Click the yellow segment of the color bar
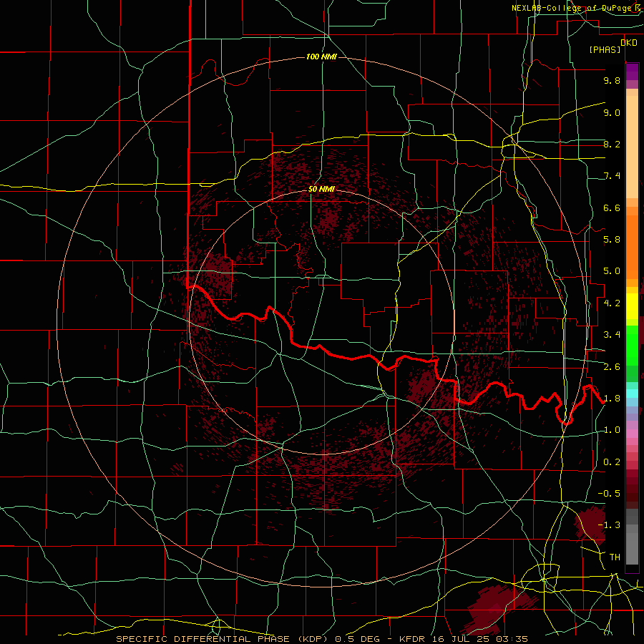The image size is (644, 644). (632, 306)
